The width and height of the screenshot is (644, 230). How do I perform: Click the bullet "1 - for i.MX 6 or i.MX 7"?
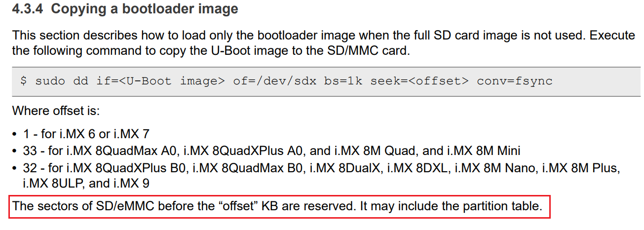click(x=86, y=133)
